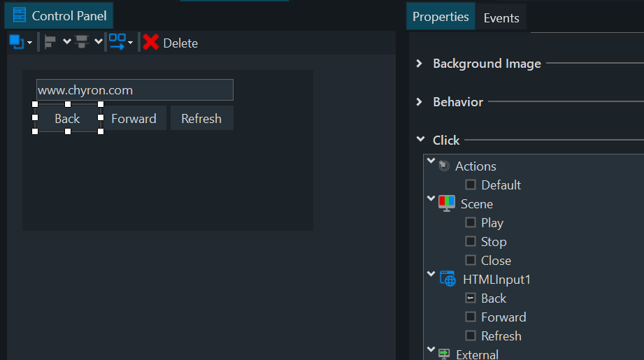Click the align top edges icon
Screen dimensions: 644x360
(82, 42)
